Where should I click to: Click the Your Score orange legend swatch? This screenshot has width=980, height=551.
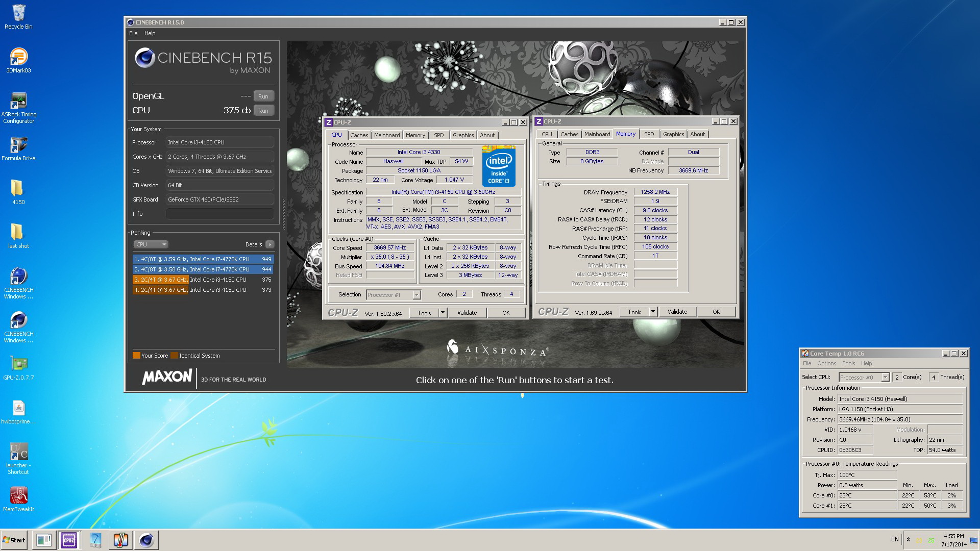coord(136,356)
